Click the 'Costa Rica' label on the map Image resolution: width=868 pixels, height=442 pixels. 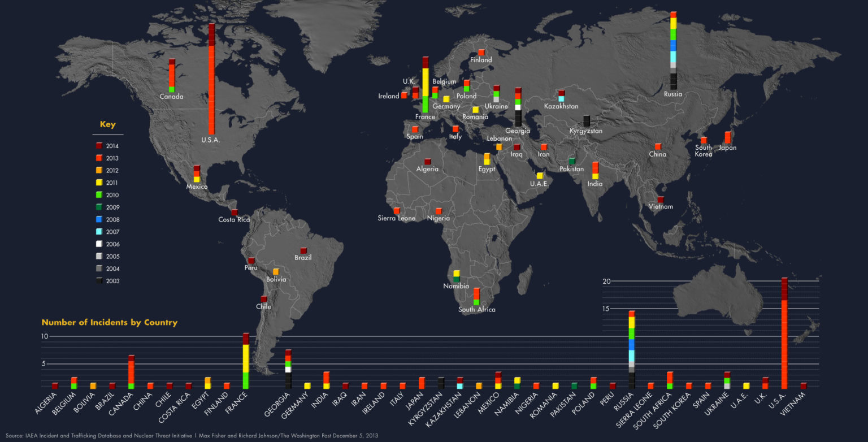pos(234,220)
